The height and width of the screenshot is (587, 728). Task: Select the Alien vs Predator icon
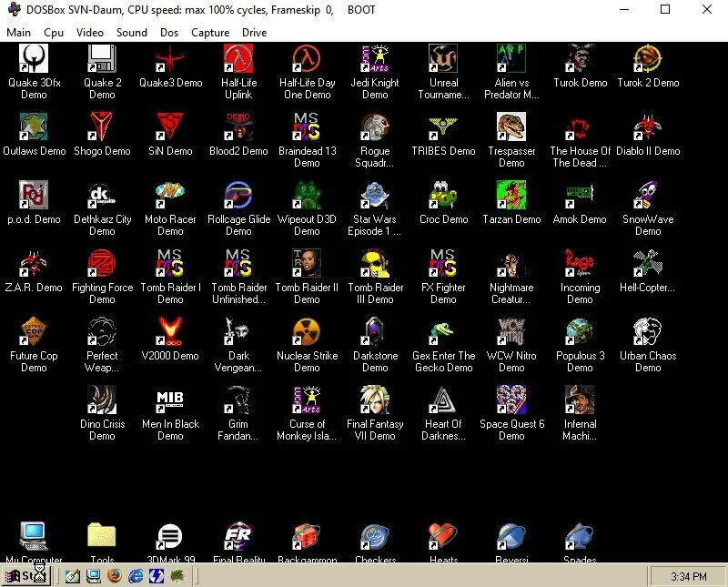(511, 58)
